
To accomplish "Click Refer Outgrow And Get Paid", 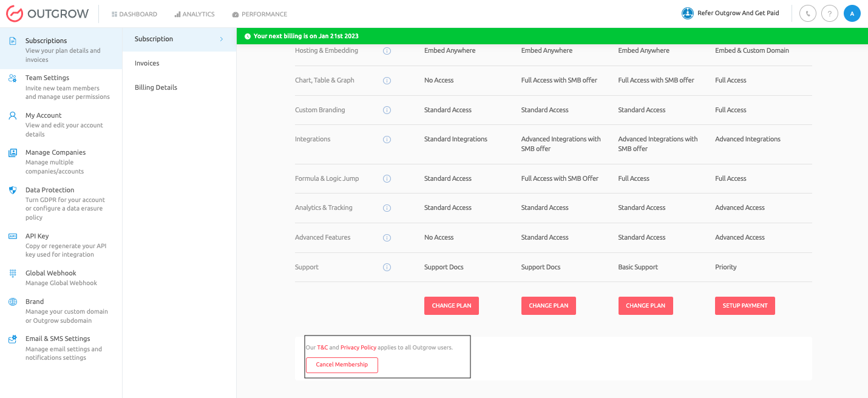I will [x=738, y=13].
